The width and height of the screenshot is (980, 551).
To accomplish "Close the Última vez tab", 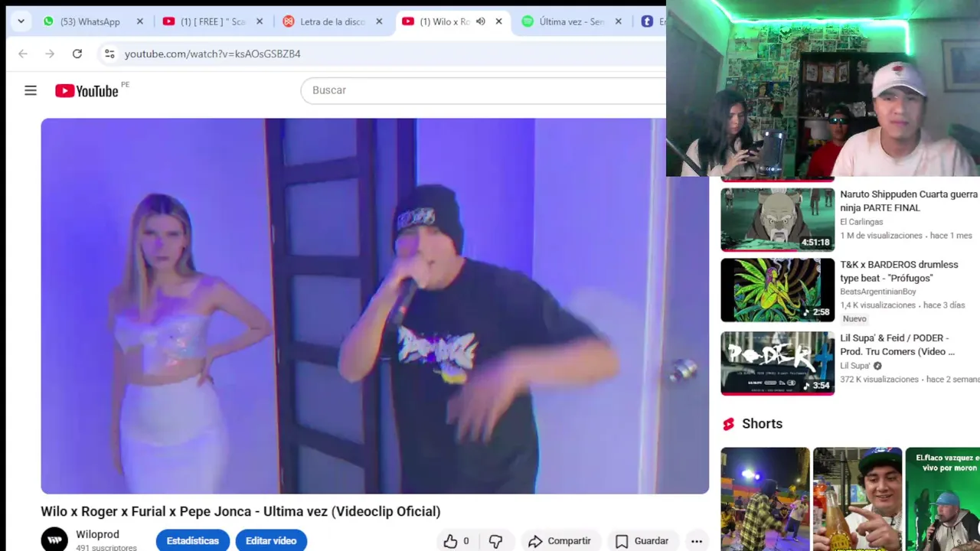I will pyautogui.click(x=618, y=21).
